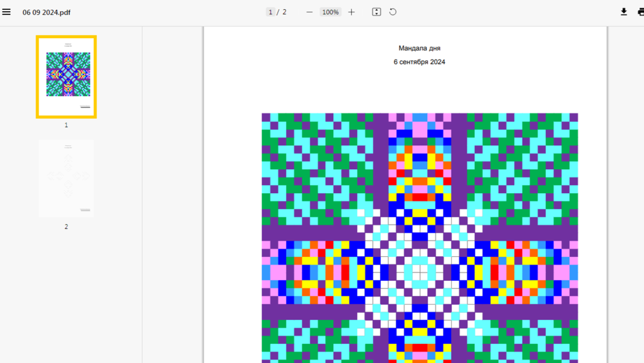
Task: Click the total page count "2"
Action: click(284, 12)
